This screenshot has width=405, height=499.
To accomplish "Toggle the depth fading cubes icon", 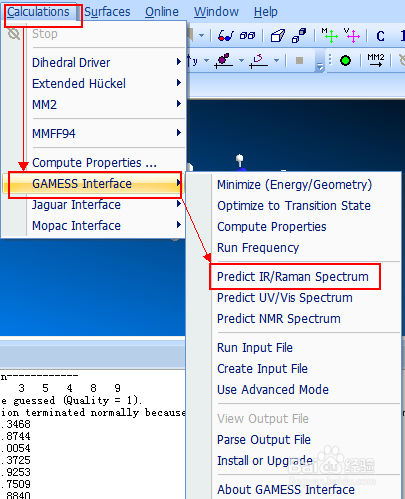I will 299,35.
